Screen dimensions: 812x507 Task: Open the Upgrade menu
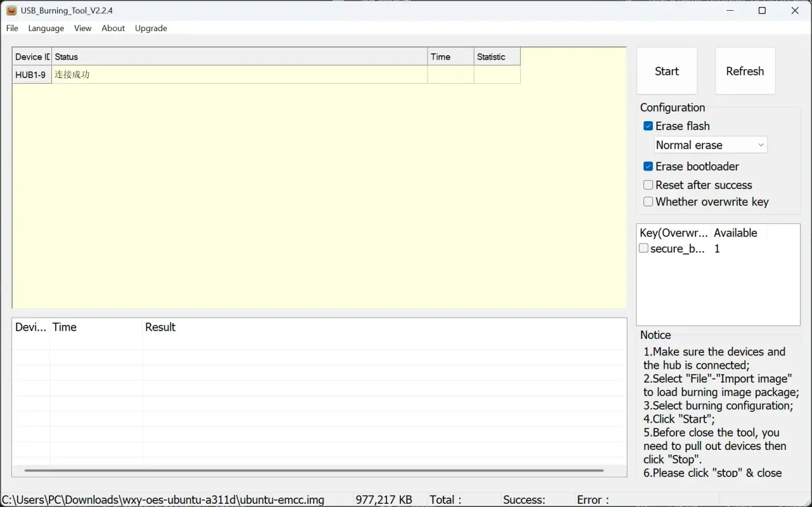[x=151, y=29]
